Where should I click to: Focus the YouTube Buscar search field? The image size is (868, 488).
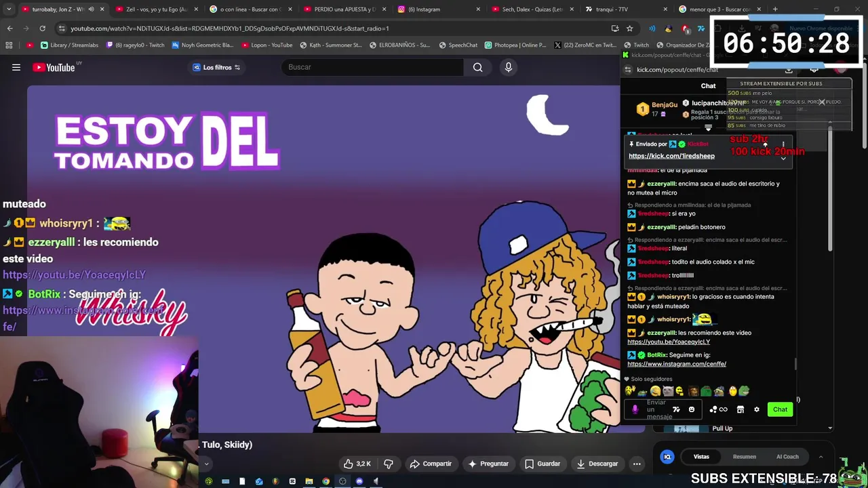click(373, 67)
